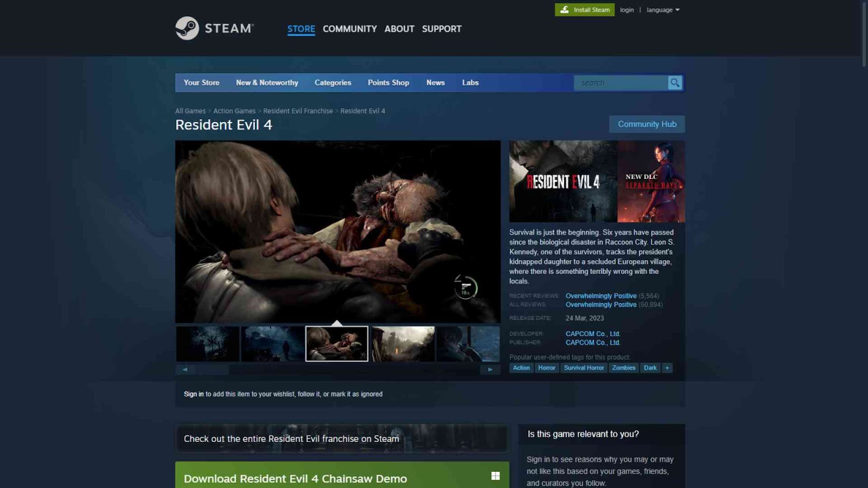Open the Resident Evil franchise banner
The width and height of the screenshot is (868, 488).
tap(342, 439)
